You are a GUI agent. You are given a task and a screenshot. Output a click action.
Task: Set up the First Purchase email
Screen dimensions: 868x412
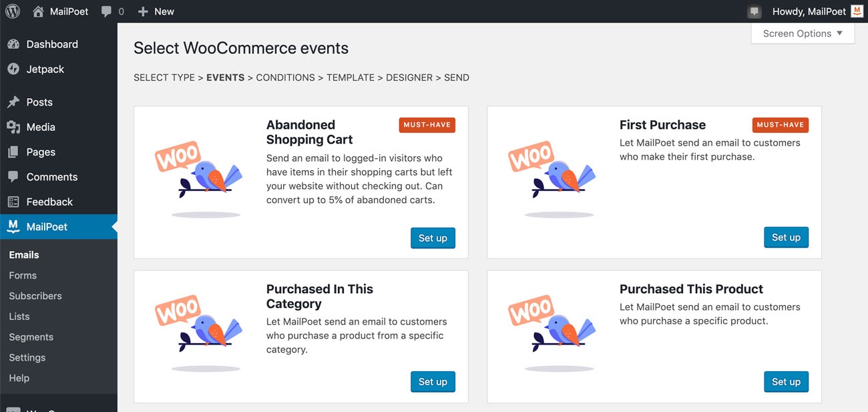(786, 237)
